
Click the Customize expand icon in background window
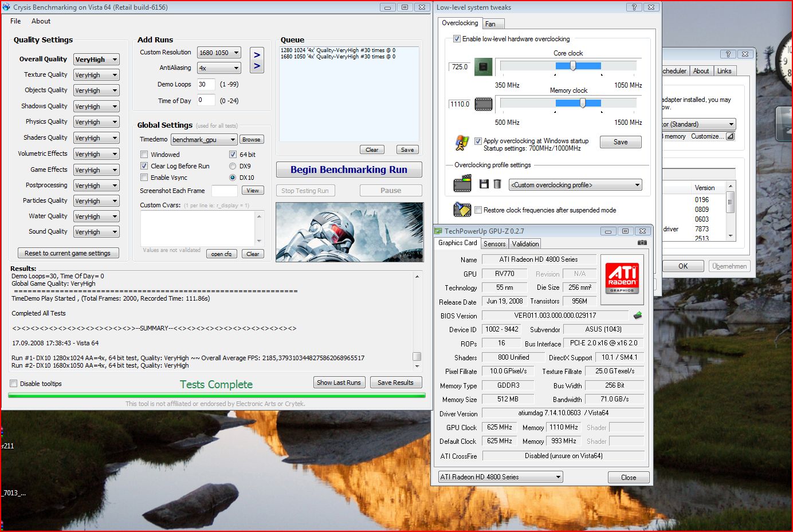coord(730,136)
